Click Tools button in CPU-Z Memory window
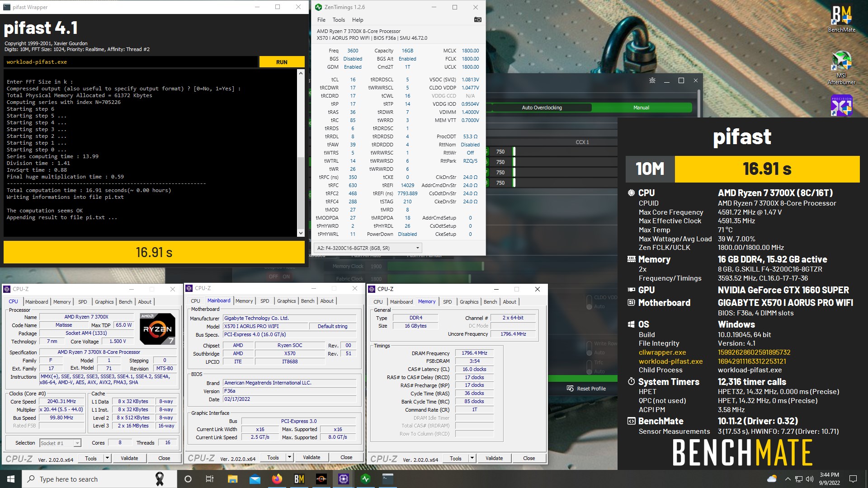Image resolution: width=868 pixels, height=488 pixels. 456,458
